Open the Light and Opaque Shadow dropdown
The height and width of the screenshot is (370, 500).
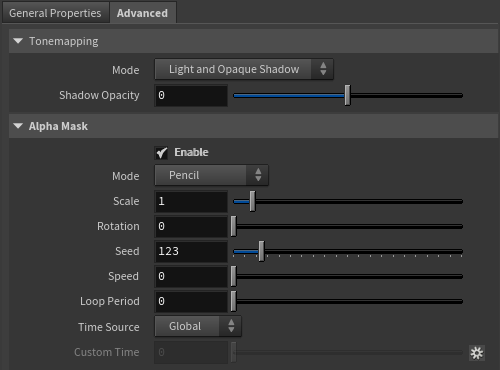pyautogui.click(x=244, y=69)
